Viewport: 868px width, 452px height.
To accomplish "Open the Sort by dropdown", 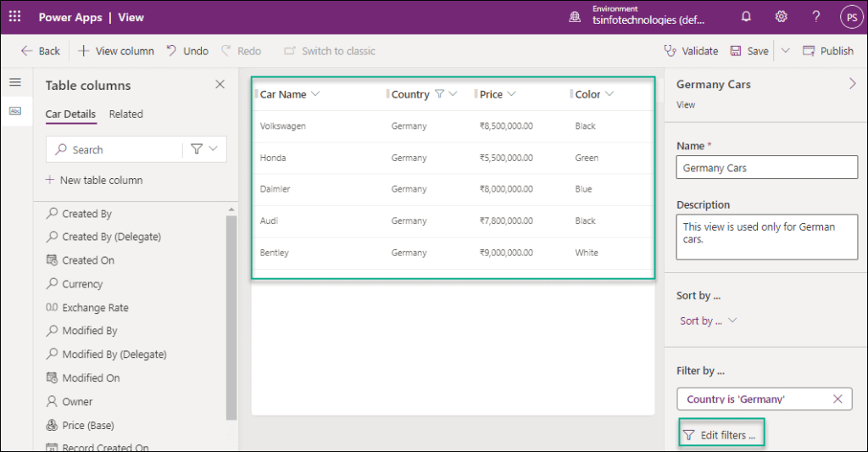I will [x=709, y=321].
